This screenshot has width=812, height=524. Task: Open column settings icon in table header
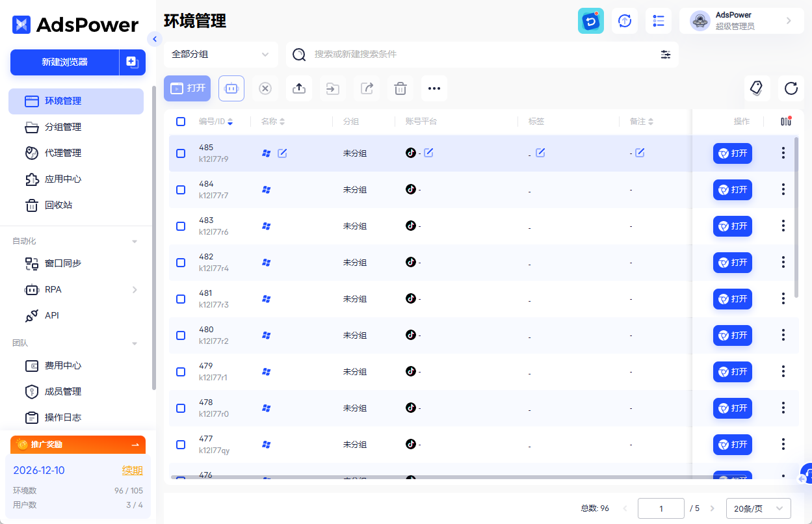(x=786, y=121)
